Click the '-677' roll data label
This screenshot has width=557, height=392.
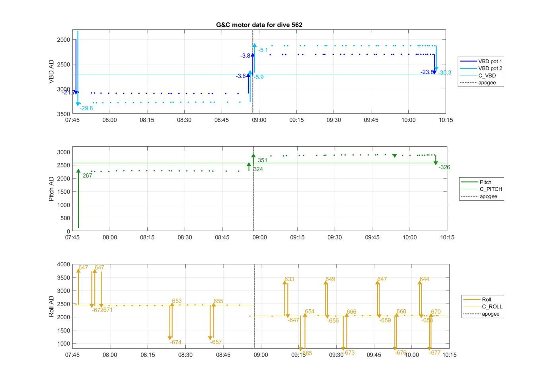435,353
